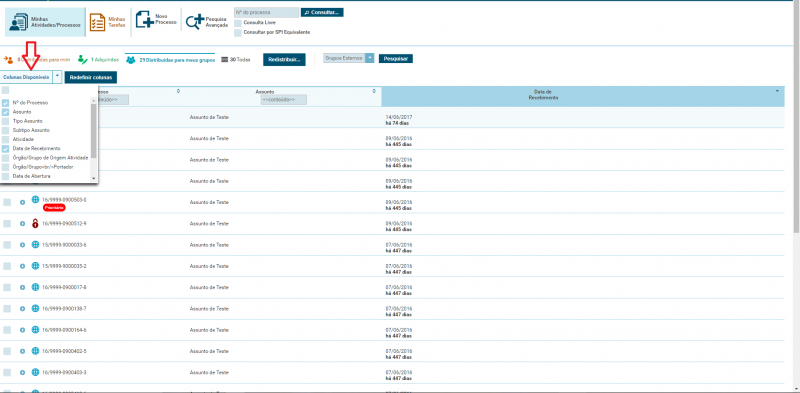This screenshot has height=393, width=800.
Task: Click the Colunas Disponíveis label box
Action: [26, 77]
